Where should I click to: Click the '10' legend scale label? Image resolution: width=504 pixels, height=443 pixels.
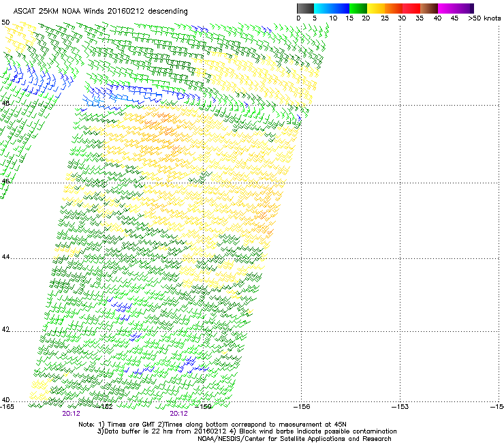[x=333, y=18]
